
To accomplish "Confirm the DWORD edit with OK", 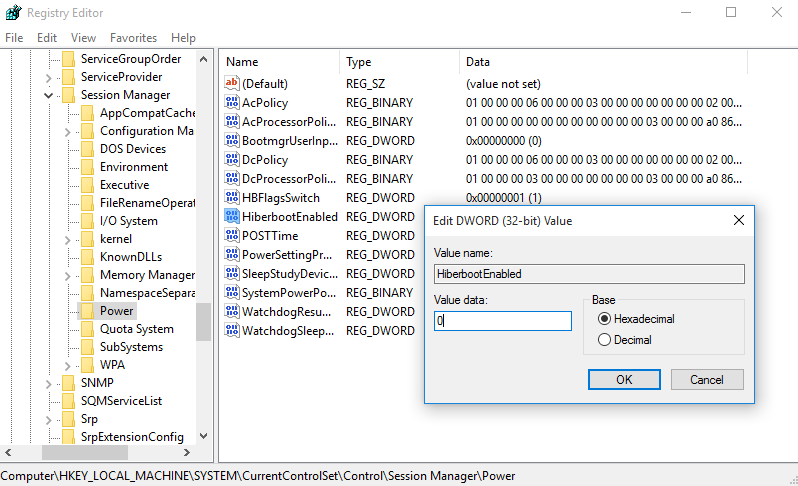I will click(x=624, y=380).
